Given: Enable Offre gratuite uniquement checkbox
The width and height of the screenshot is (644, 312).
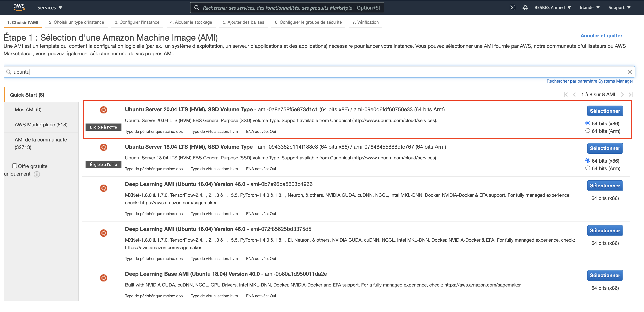Looking at the screenshot, I should (15, 166).
